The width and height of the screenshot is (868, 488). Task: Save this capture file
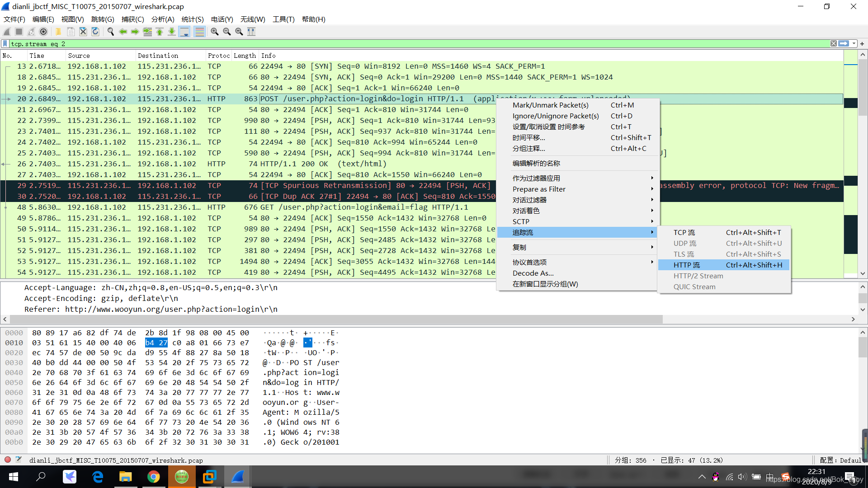pos(71,32)
